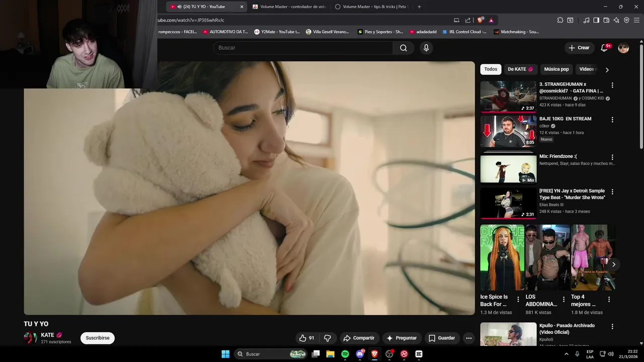Open the Villa Gesell Verano bookmark
The image size is (644, 362).
click(327, 32)
